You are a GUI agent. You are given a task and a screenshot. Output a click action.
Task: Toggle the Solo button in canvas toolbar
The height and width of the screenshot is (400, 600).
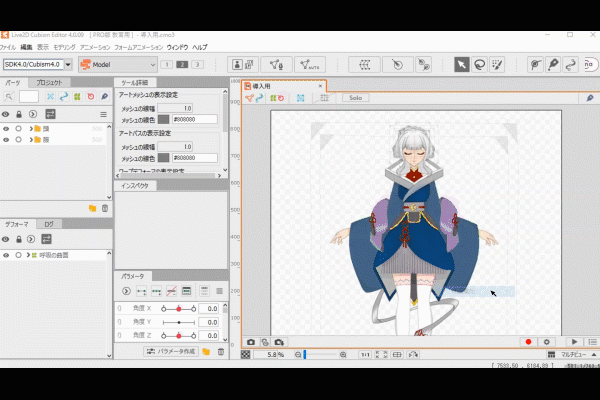tap(355, 98)
